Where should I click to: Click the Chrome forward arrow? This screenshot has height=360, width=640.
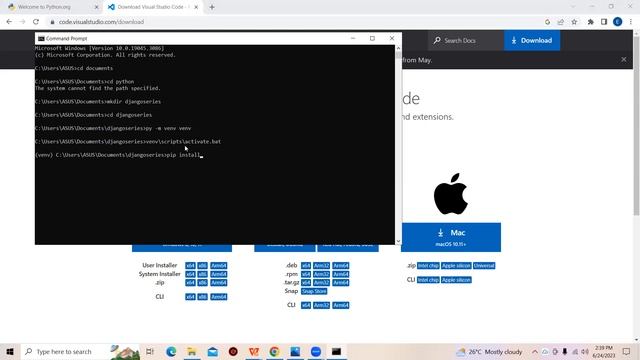pos(22,22)
